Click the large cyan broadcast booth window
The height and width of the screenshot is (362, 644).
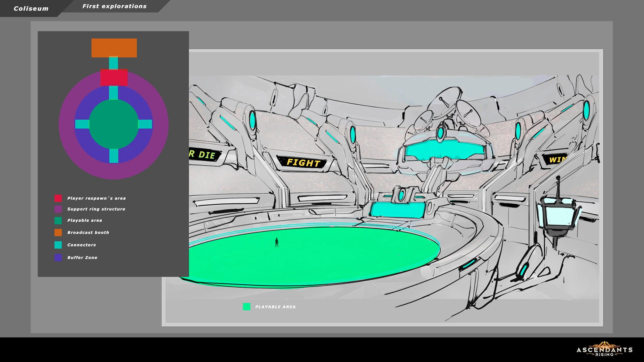(444, 150)
